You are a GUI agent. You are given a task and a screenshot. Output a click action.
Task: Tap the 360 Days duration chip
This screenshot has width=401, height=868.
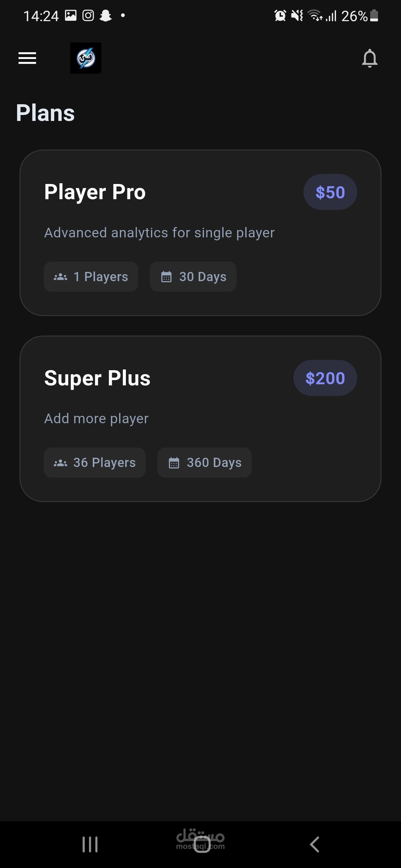click(204, 463)
